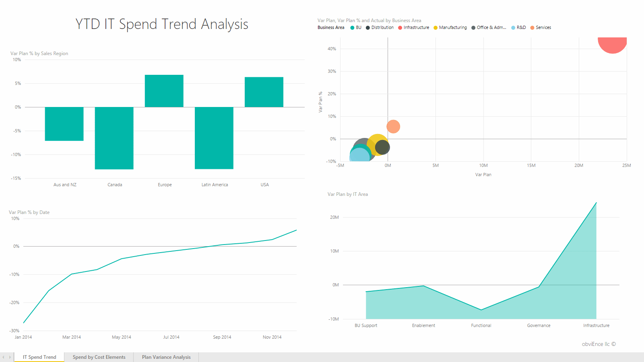The width and height of the screenshot is (644, 362).
Task: Select the orange Services bubble
Action: pos(393,127)
